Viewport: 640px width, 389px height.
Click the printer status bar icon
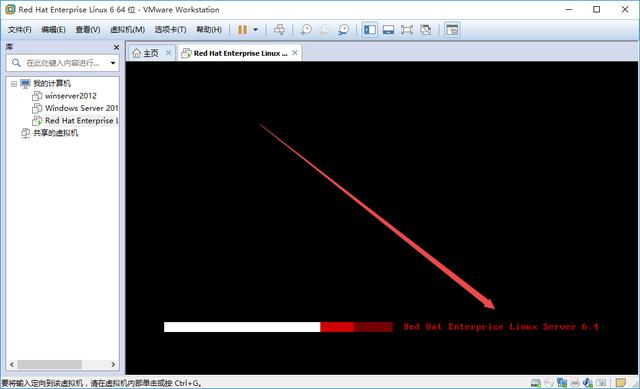click(x=575, y=382)
